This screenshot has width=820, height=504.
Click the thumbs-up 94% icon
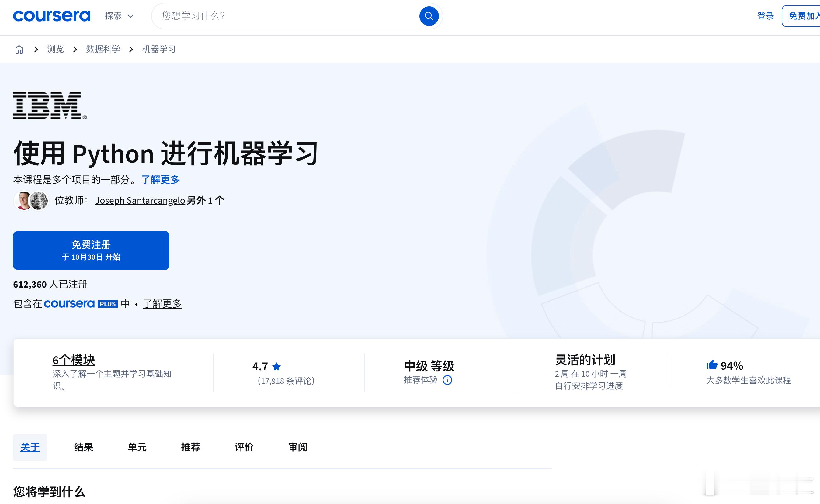click(x=711, y=365)
